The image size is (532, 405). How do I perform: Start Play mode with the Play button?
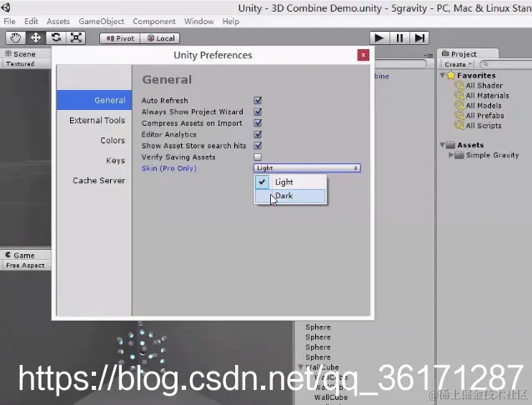379,37
